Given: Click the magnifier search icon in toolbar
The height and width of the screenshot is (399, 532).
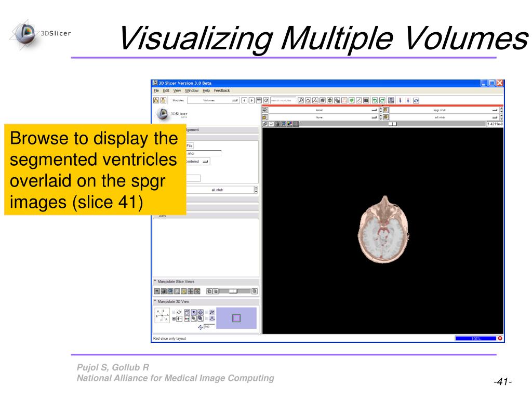Looking at the screenshot, I should 301,100.
